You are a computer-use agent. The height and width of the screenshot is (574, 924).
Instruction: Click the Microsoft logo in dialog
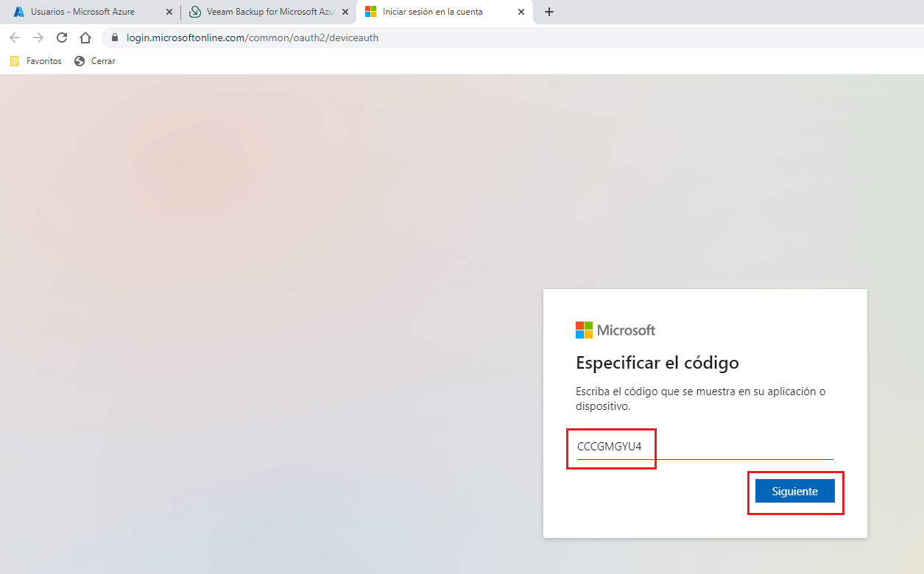tap(616, 330)
